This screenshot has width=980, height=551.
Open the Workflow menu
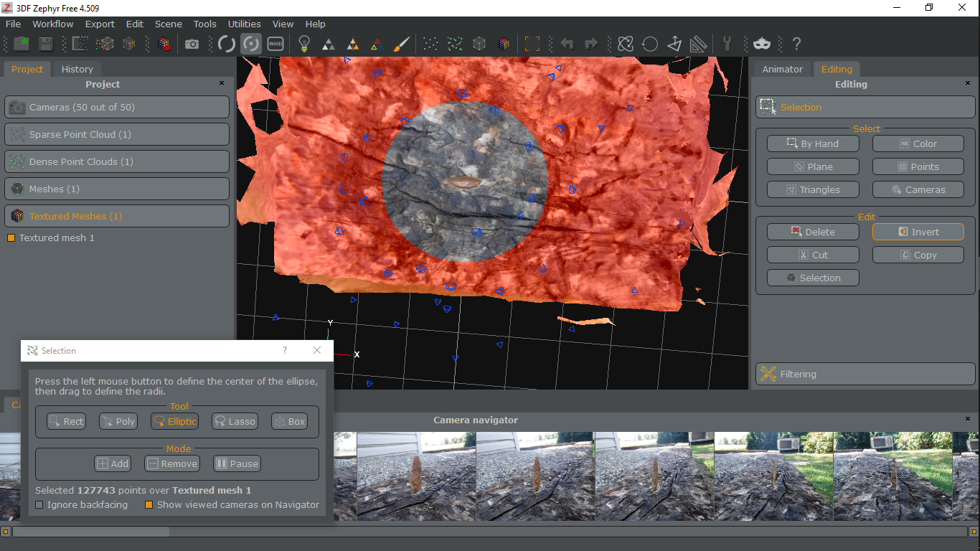tap(52, 24)
